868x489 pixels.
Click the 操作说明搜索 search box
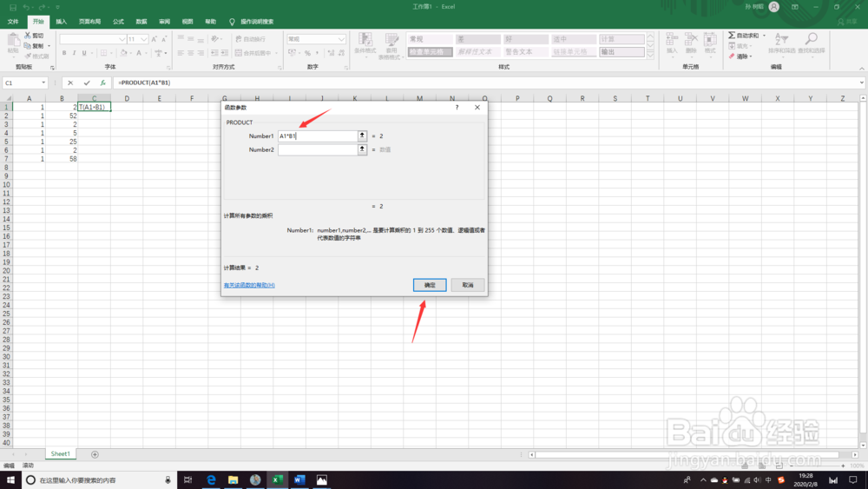(256, 22)
